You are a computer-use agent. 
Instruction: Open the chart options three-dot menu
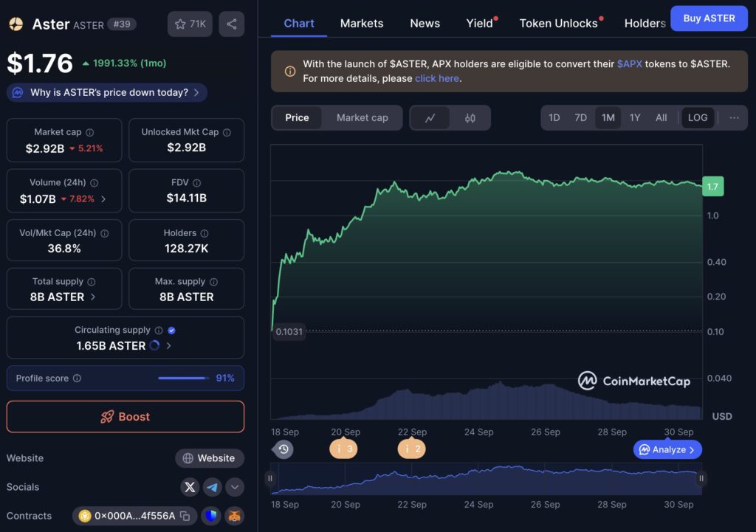[x=734, y=117]
